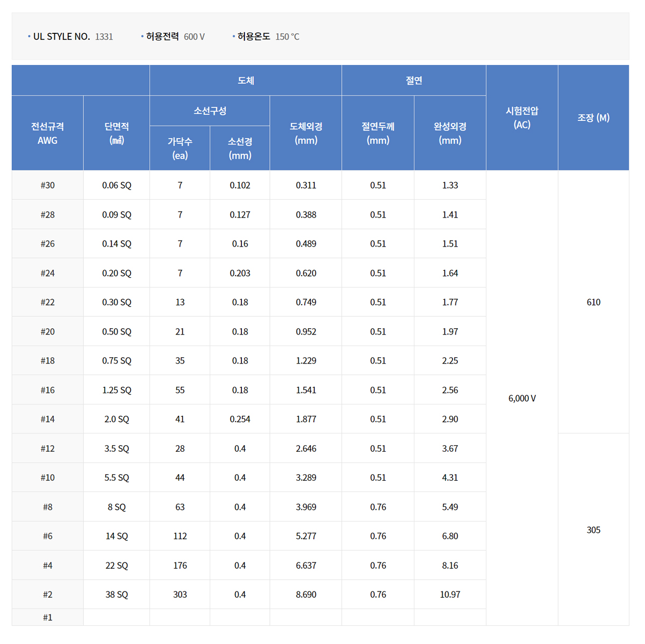Select the 38 SQ cross-section cell
The width and height of the screenshot is (645, 644).
pos(117,595)
